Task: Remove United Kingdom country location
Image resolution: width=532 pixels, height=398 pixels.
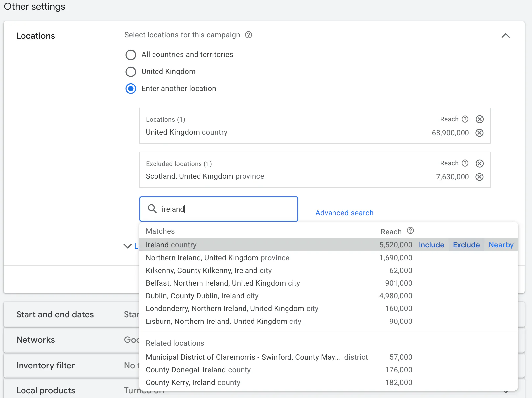Action: tap(480, 133)
